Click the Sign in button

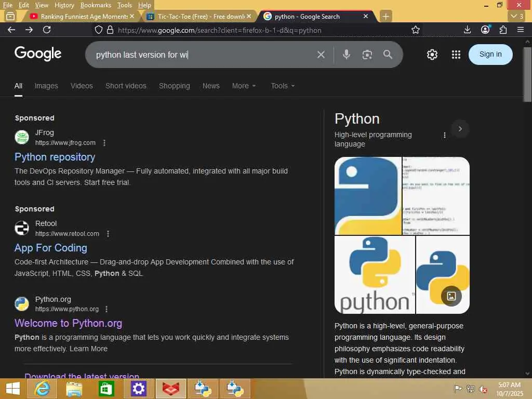(x=490, y=54)
